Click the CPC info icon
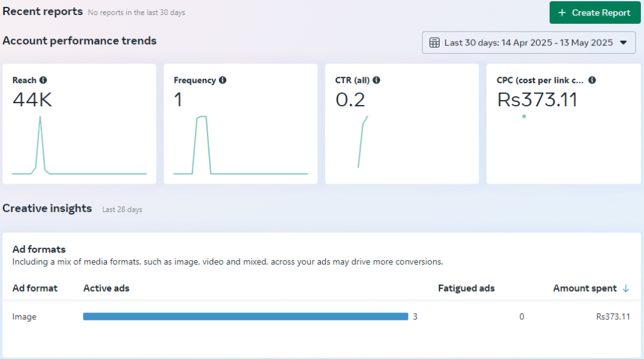644x359 pixels. click(592, 80)
